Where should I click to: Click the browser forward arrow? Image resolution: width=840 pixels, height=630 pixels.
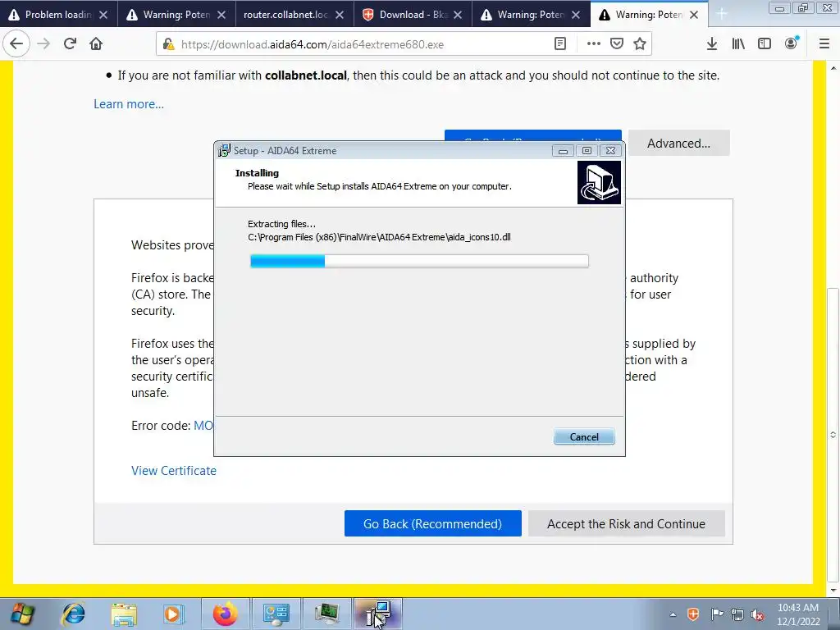[x=43, y=44]
